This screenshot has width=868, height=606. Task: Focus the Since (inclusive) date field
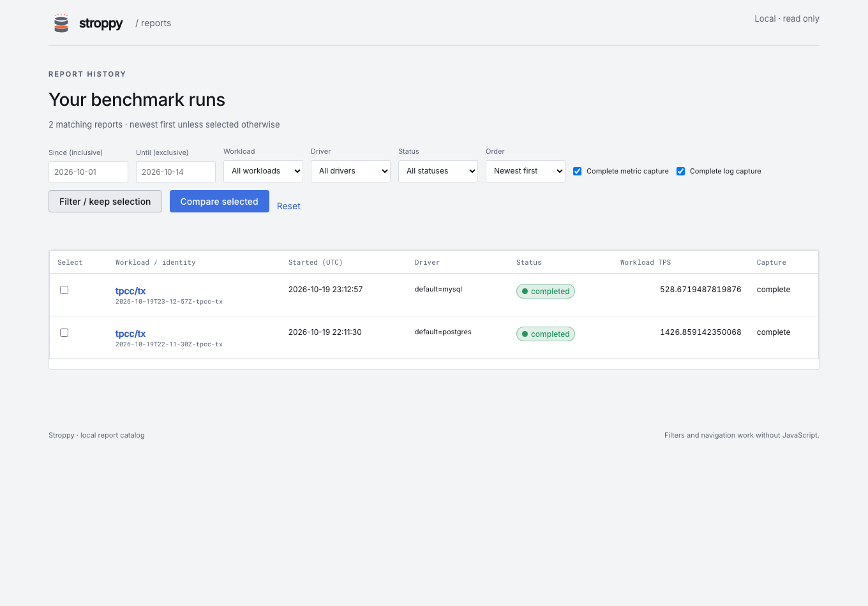[88, 172]
